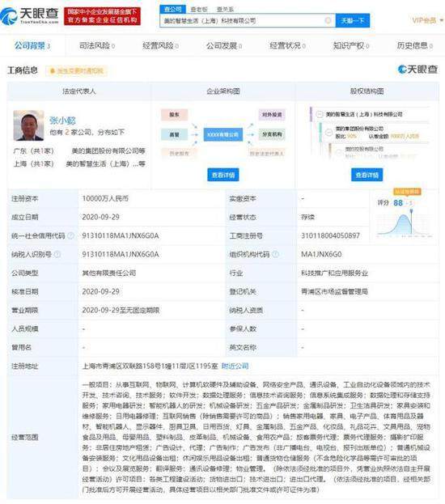Screen dimensions: 445x504
Task: Open the 美的集团股份有限公司等 link
Action: pyautogui.click(x=108, y=150)
